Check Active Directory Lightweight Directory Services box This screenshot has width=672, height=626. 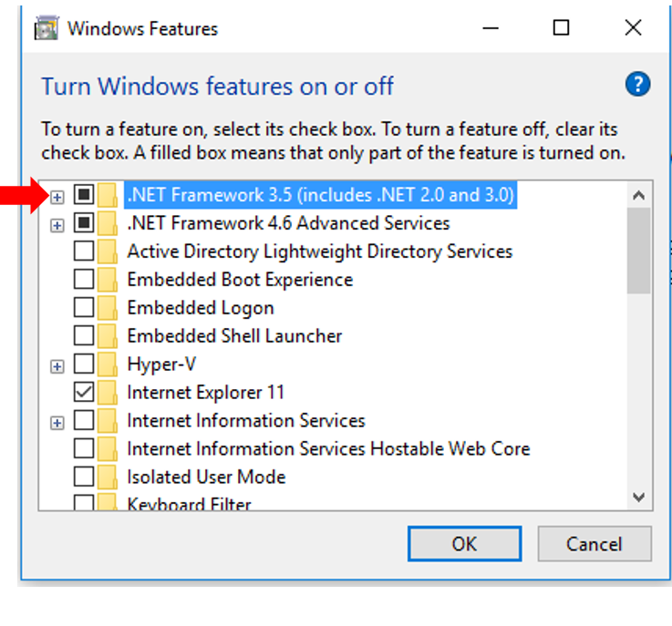(x=84, y=251)
